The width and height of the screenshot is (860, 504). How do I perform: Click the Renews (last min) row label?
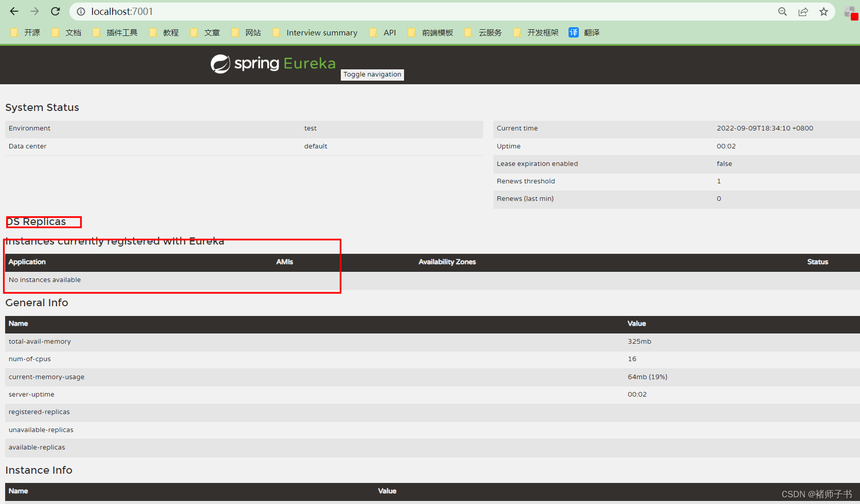[x=525, y=199]
